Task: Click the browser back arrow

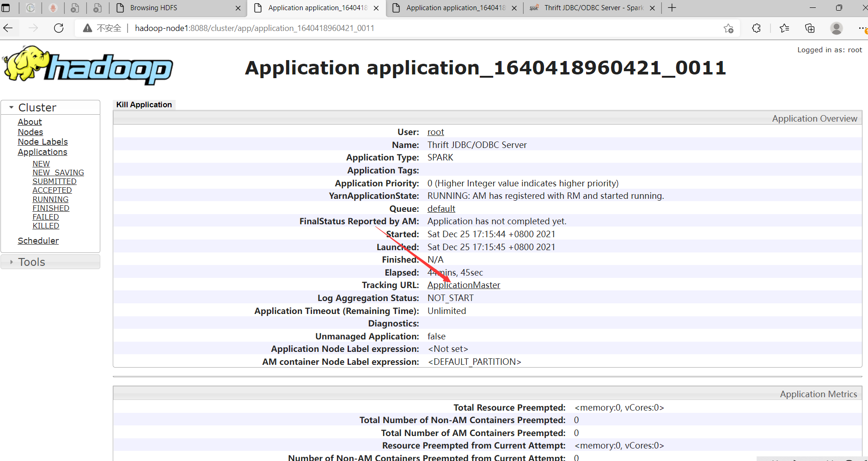Action: [9, 28]
